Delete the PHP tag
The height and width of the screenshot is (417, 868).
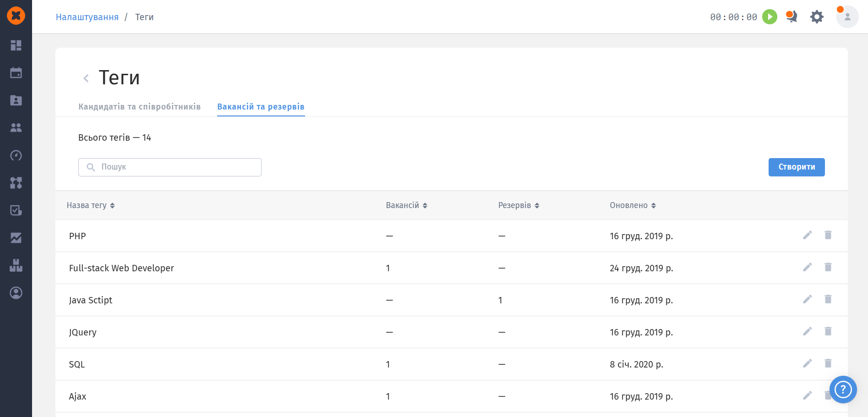[x=828, y=235]
